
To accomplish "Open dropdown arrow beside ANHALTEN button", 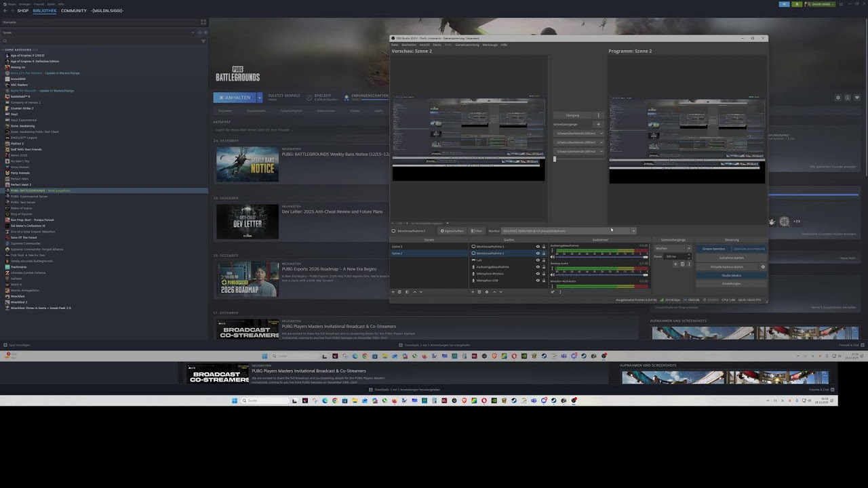I will 259,98.
